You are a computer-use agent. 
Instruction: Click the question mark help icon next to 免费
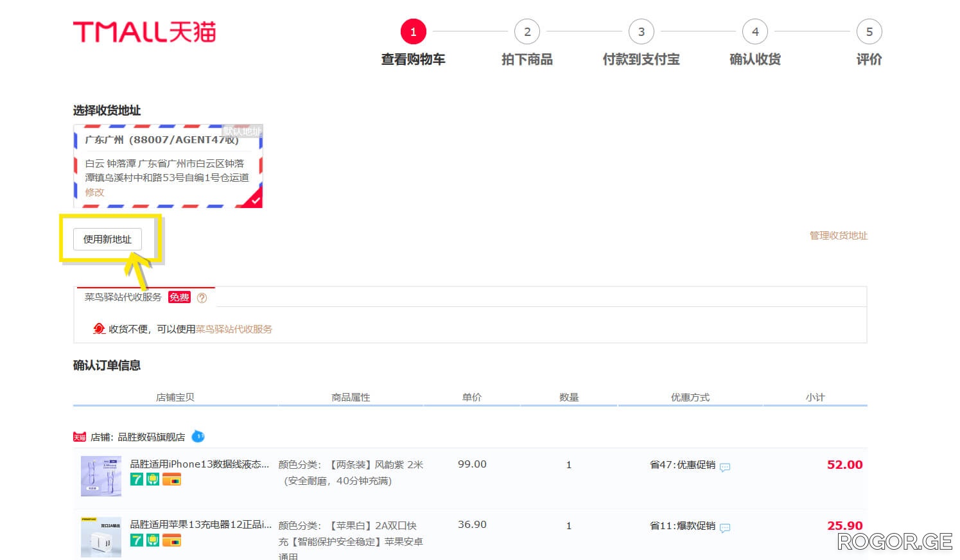coord(202,297)
